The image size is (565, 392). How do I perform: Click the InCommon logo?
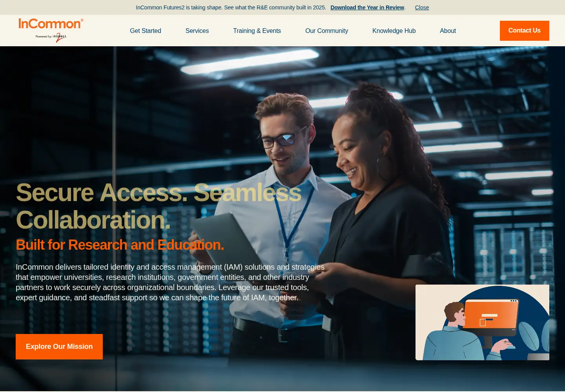point(51,31)
